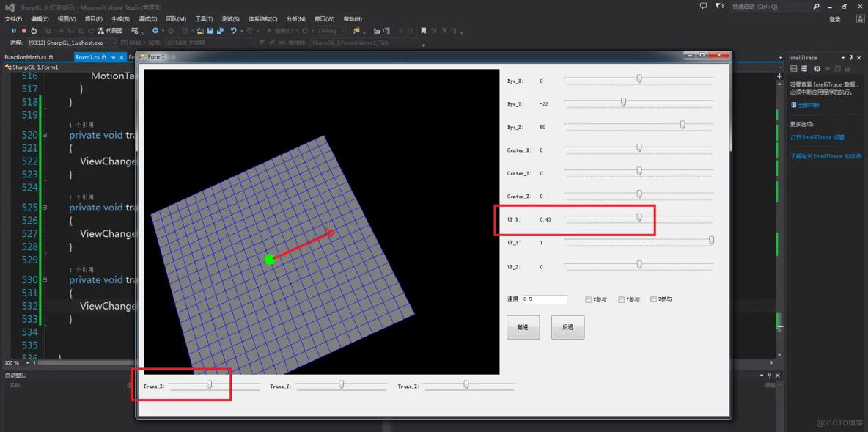Click the Center_Z slider thumb

(x=639, y=194)
